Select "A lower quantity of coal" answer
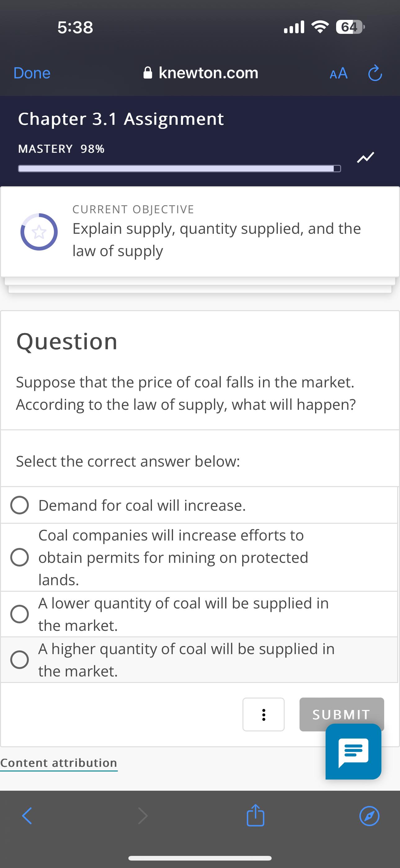The height and width of the screenshot is (868, 400). 20,614
